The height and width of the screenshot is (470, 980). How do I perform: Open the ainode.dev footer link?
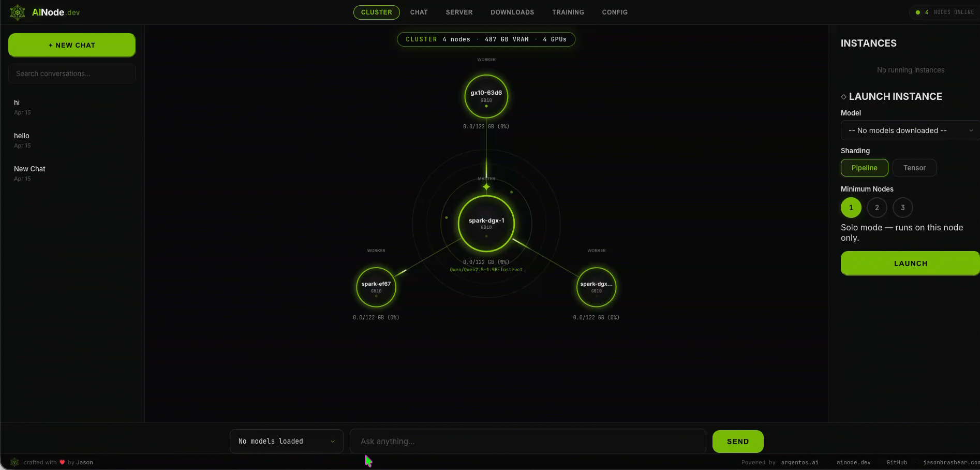click(x=854, y=462)
